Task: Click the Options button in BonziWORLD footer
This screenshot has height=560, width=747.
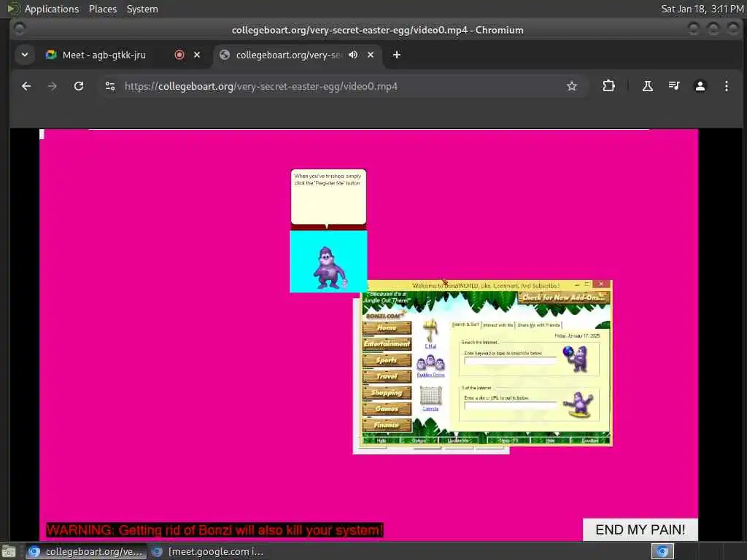Action: tap(419, 440)
